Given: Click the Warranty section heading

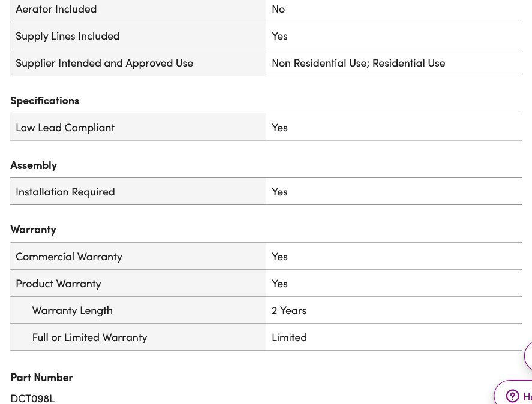Looking at the screenshot, I should [34, 230].
